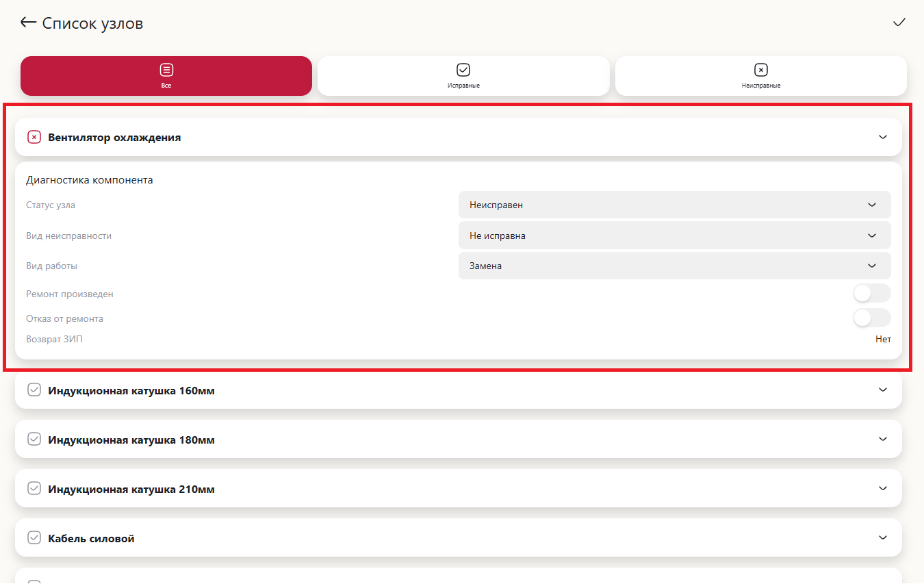Switch to the Исправные tab
This screenshot has width=924, height=584.
[x=463, y=76]
